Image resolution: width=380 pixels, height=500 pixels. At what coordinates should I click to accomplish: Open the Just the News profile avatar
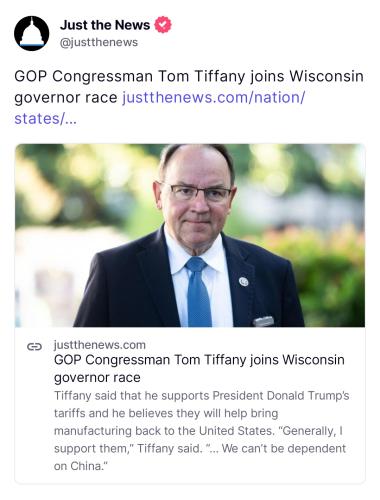(x=32, y=33)
